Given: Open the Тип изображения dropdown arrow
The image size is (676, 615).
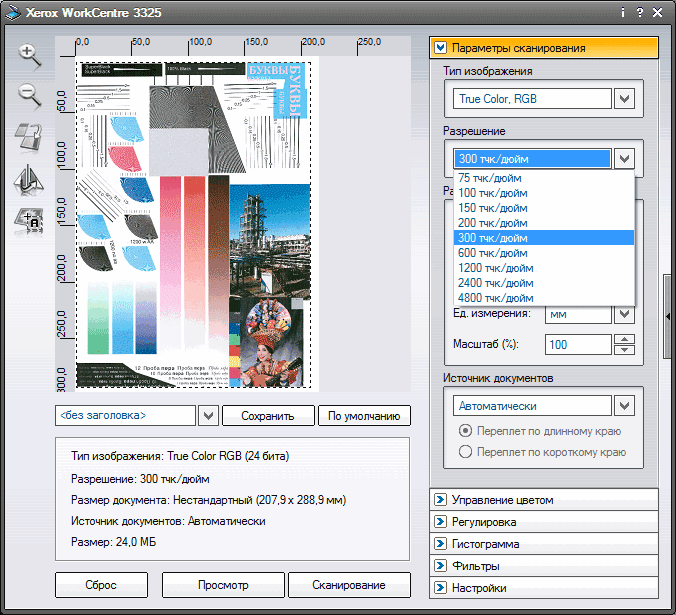Looking at the screenshot, I should (x=625, y=99).
